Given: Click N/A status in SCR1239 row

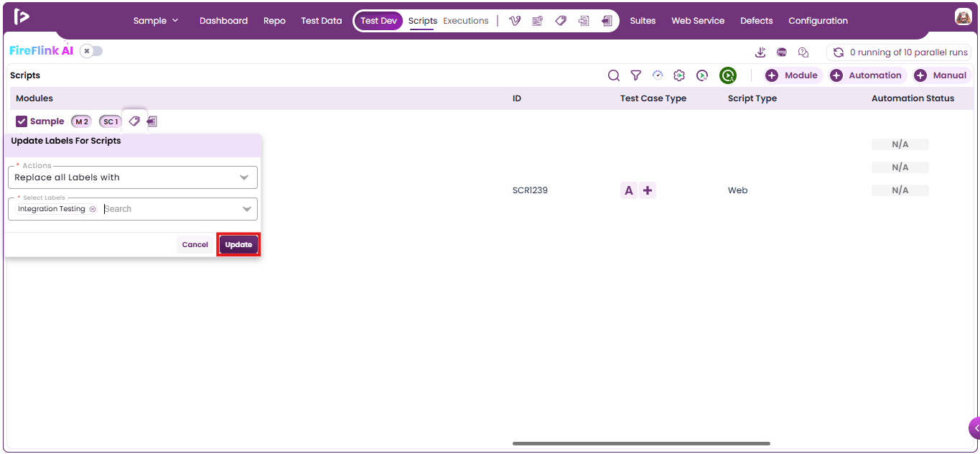Looking at the screenshot, I should coord(900,190).
